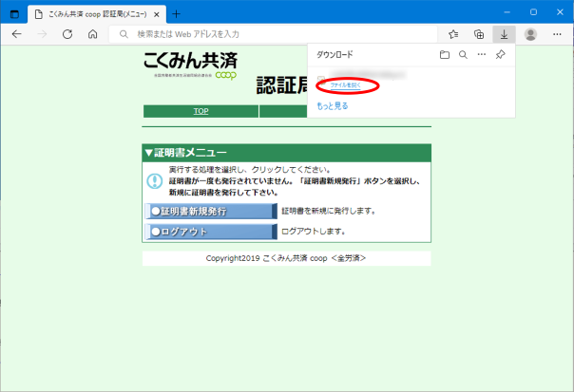Screen dimensions: 574x392
Task: Open browser Settings and more menu
Action: pyautogui.click(x=557, y=34)
